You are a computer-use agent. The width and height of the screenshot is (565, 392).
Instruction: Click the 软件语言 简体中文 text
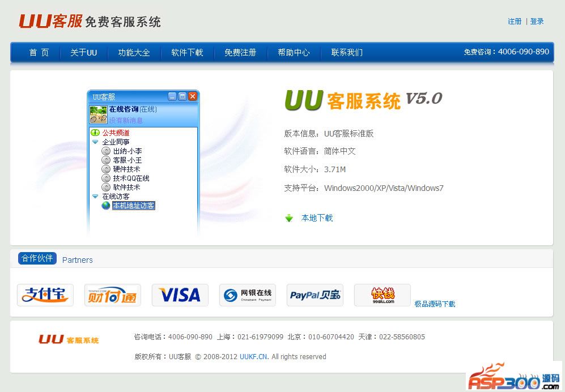(x=320, y=151)
